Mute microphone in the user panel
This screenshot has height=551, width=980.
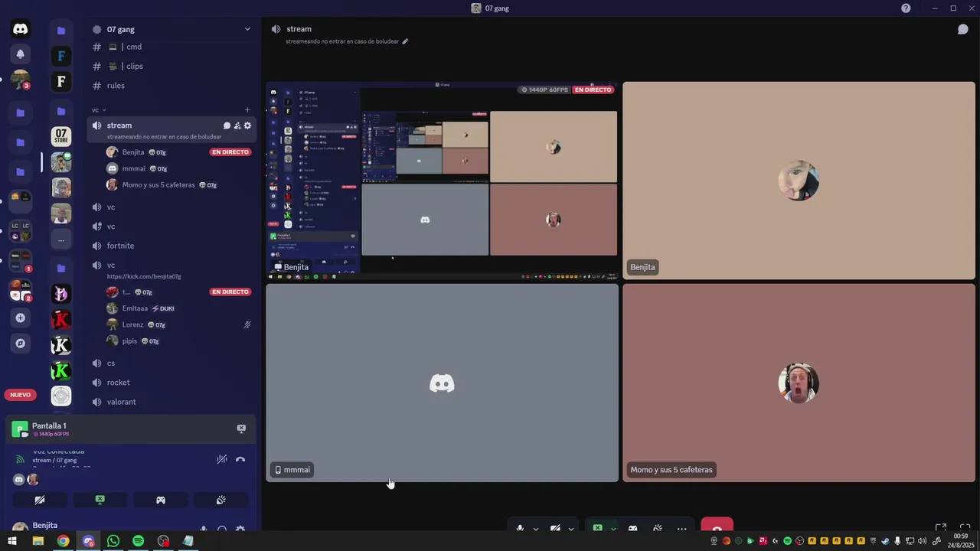coord(203,529)
